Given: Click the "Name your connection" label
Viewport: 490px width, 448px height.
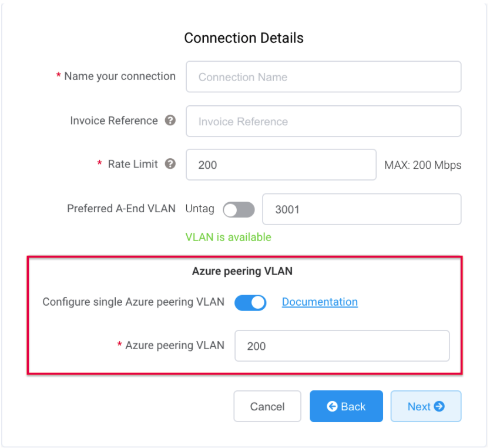Looking at the screenshot, I should click(120, 76).
